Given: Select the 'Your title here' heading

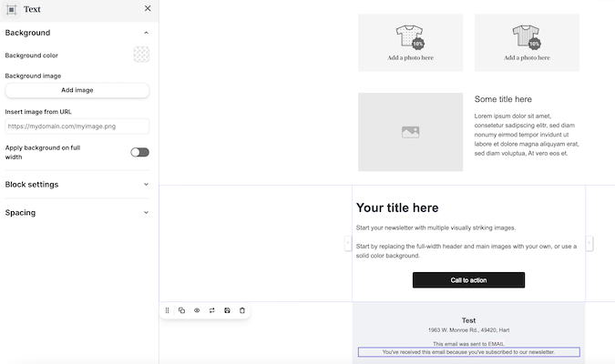Looking at the screenshot, I should pyautogui.click(x=397, y=207).
